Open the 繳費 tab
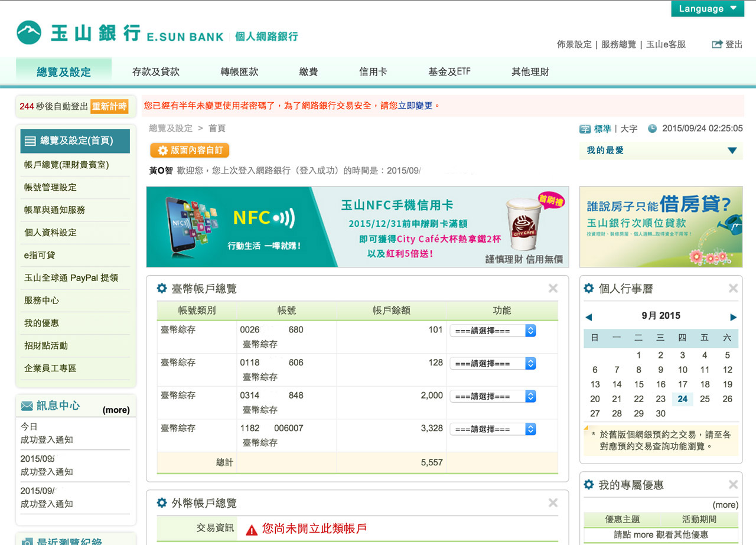Viewport: 756px width, 545px height. [x=308, y=72]
